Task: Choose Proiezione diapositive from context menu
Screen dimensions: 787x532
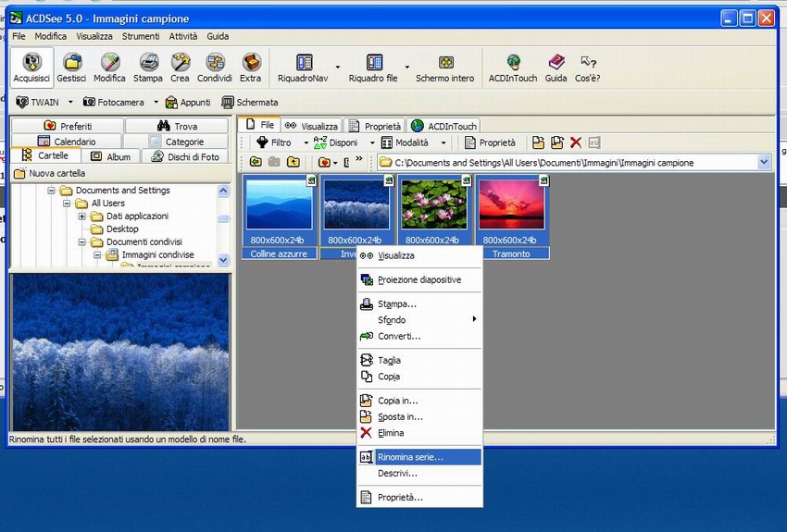Action: tap(419, 279)
